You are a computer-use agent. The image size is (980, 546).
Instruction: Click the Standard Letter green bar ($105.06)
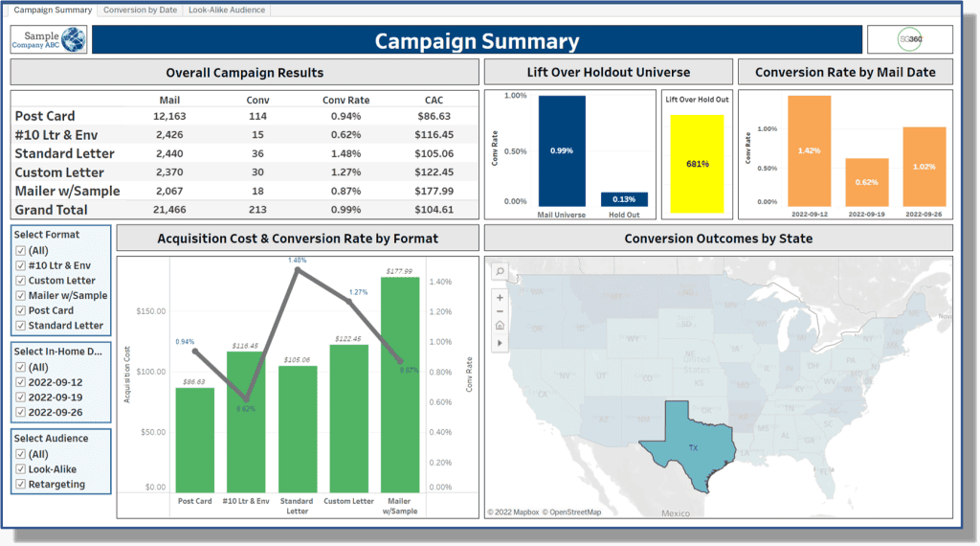pyautogui.click(x=298, y=430)
